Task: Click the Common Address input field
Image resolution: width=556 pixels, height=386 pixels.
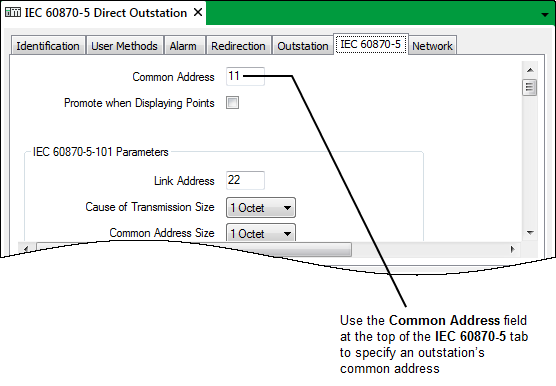Action: (x=245, y=76)
